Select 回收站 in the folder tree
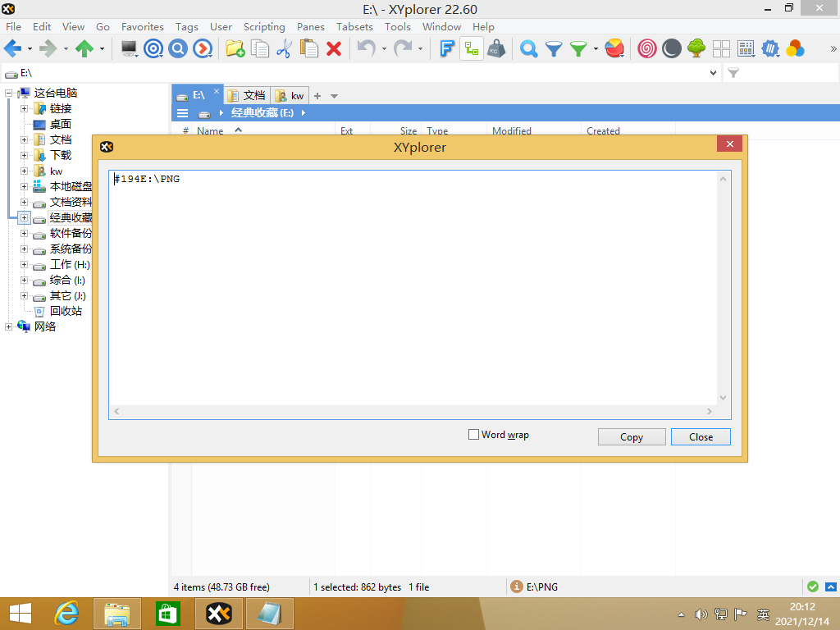Screen dimensions: 840x630 66,311
